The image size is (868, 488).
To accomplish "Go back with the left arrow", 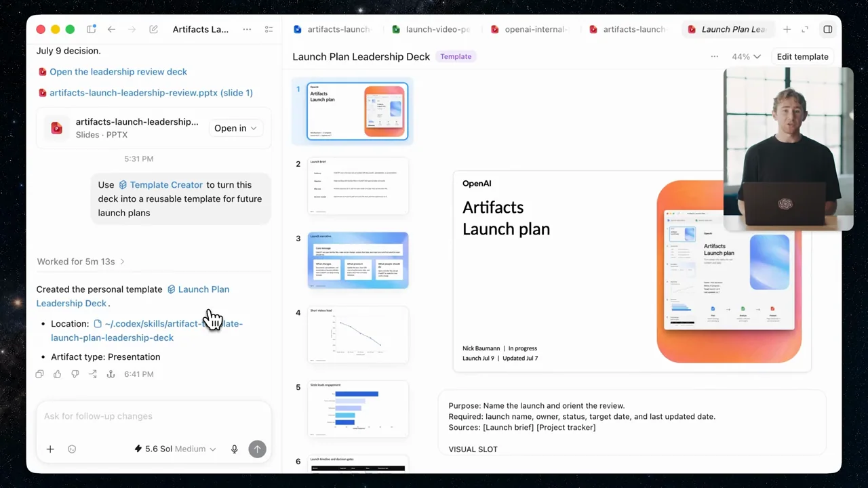I will tap(111, 29).
